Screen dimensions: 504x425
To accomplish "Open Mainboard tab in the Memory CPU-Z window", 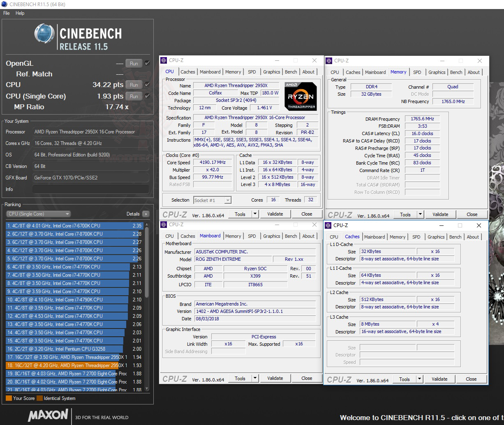I will (376, 72).
